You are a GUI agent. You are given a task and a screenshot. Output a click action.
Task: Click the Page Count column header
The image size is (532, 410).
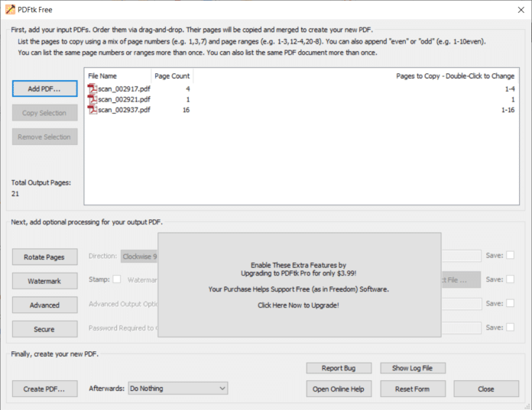pyautogui.click(x=172, y=76)
